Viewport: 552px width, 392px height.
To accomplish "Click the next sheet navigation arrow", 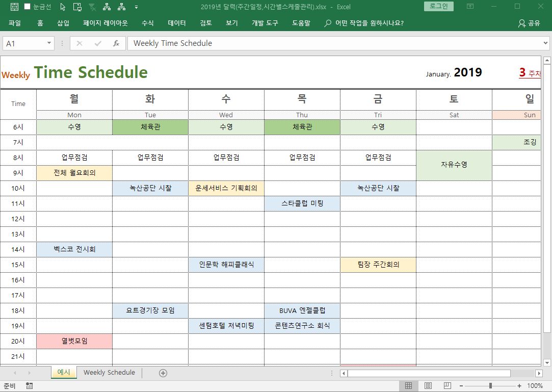I will 29,373.
